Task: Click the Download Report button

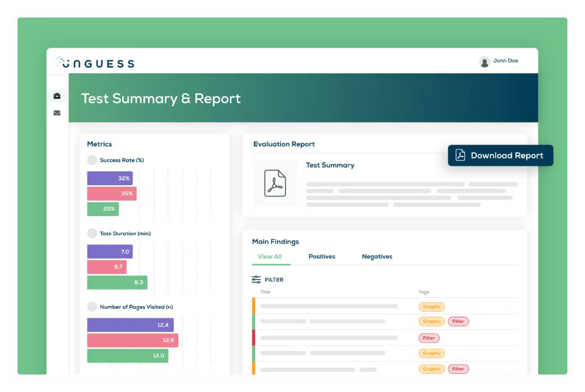Action: point(500,155)
